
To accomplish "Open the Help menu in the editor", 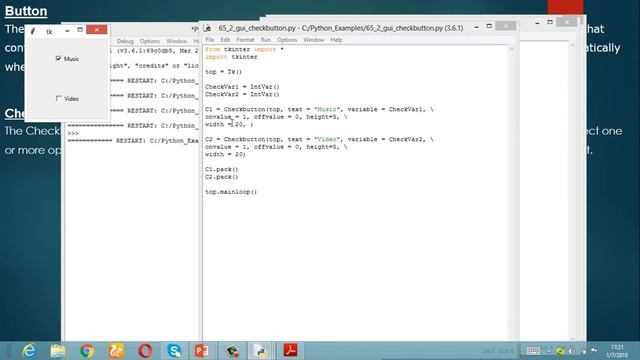I will (x=336, y=40).
